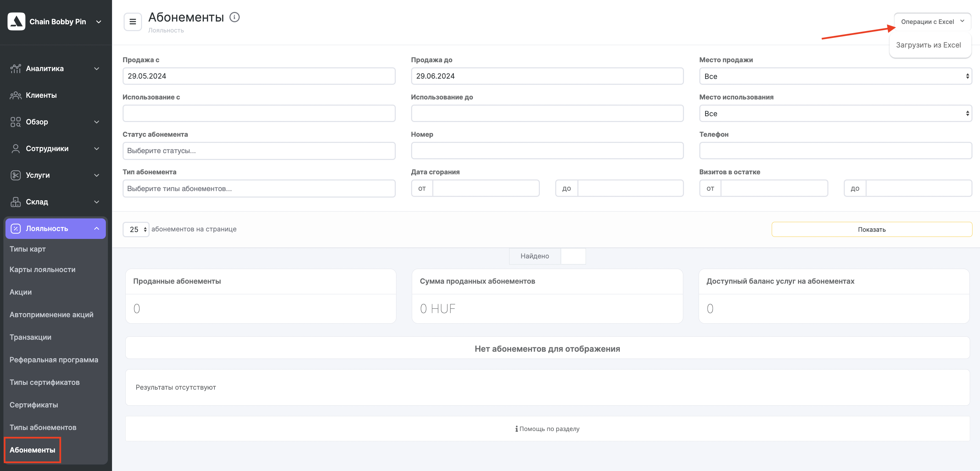Focus the Дата сгорания от field
The image size is (980, 471).
tap(486, 188)
